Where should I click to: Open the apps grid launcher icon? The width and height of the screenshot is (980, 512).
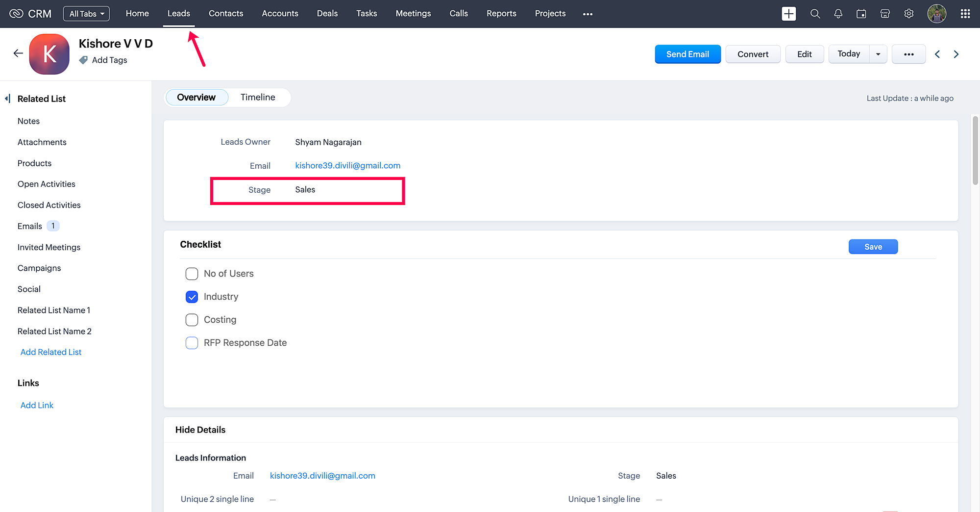click(x=965, y=14)
